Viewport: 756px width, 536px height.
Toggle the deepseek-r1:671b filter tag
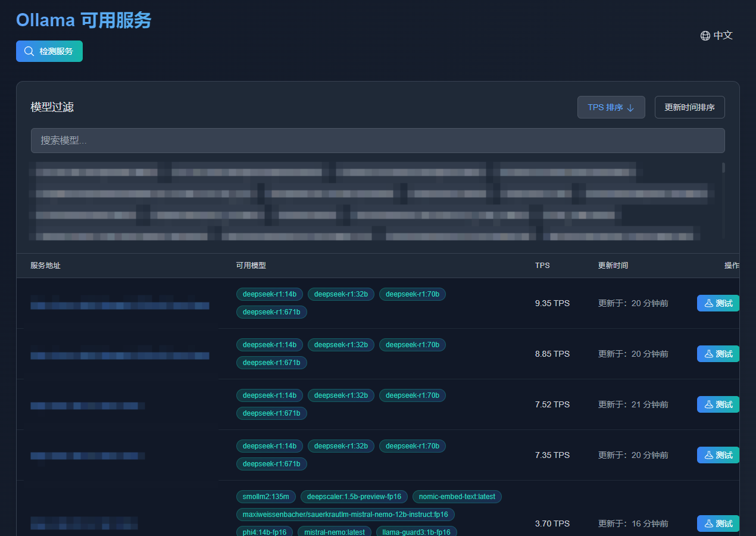pyautogui.click(x=271, y=311)
